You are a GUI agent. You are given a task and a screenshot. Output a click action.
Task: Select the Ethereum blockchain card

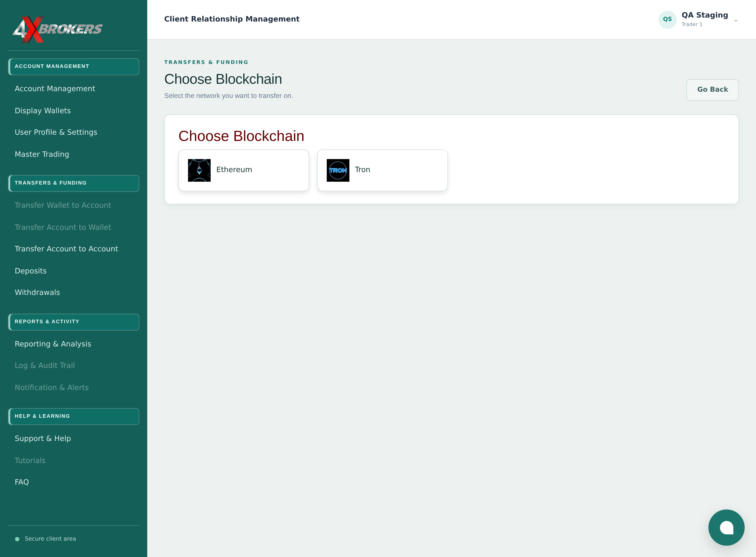pos(244,170)
